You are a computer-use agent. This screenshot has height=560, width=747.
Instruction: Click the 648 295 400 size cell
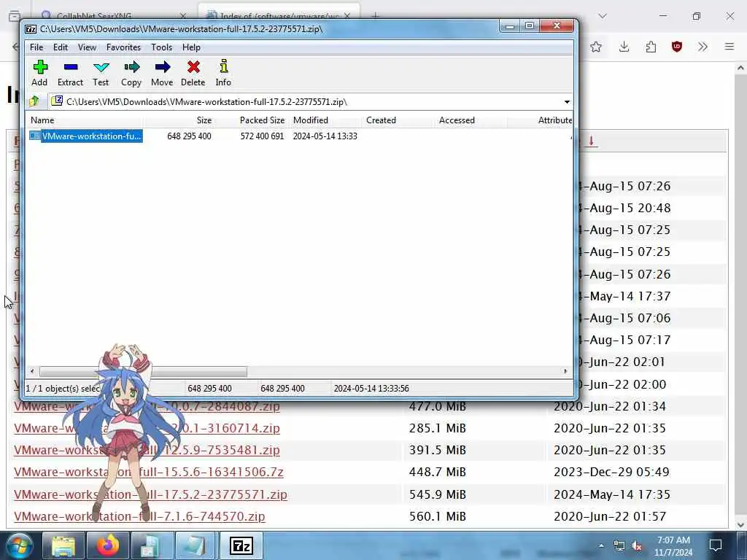pyautogui.click(x=189, y=136)
